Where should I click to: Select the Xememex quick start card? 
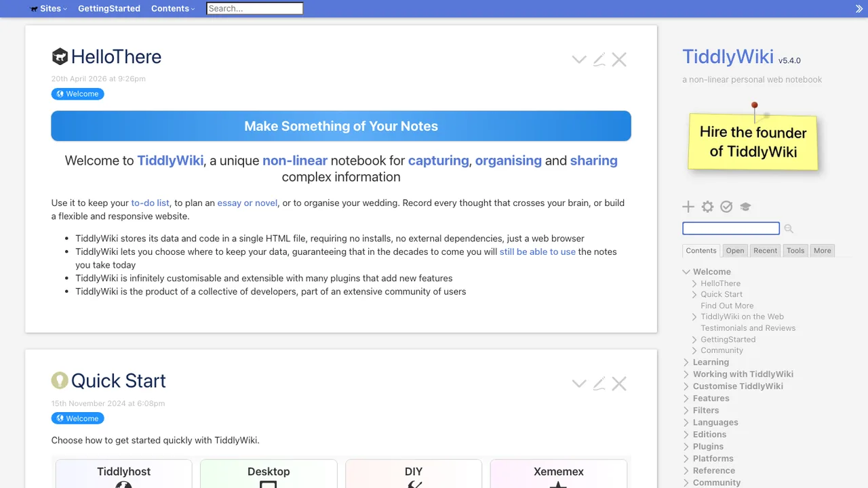pyautogui.click(x=559, y=474)
